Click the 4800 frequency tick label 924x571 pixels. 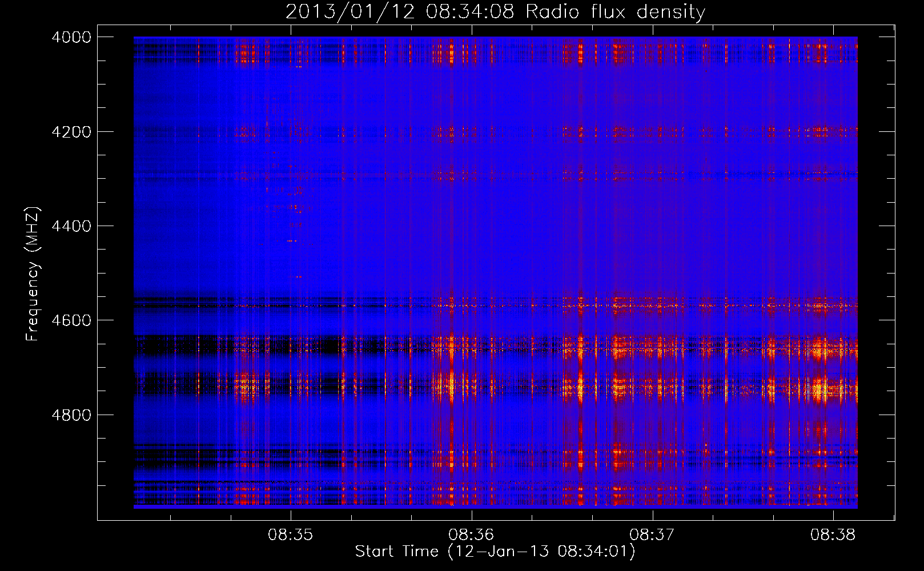coord(71,415)
